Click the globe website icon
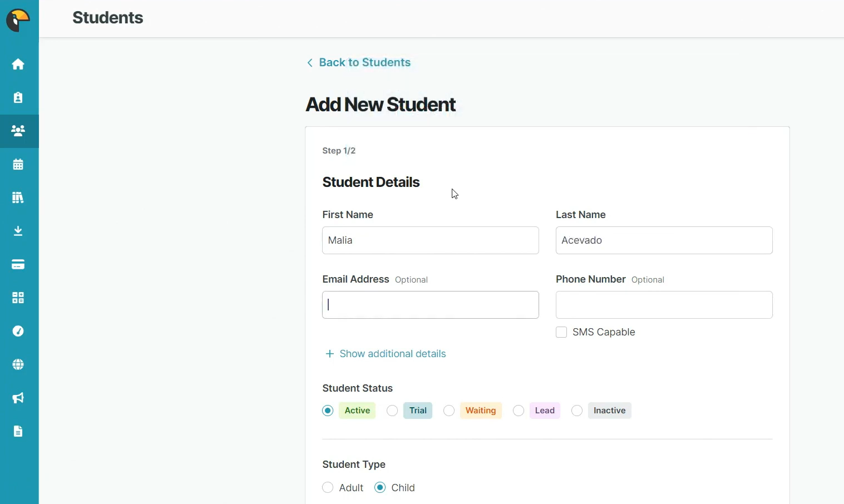 (18, 365)
